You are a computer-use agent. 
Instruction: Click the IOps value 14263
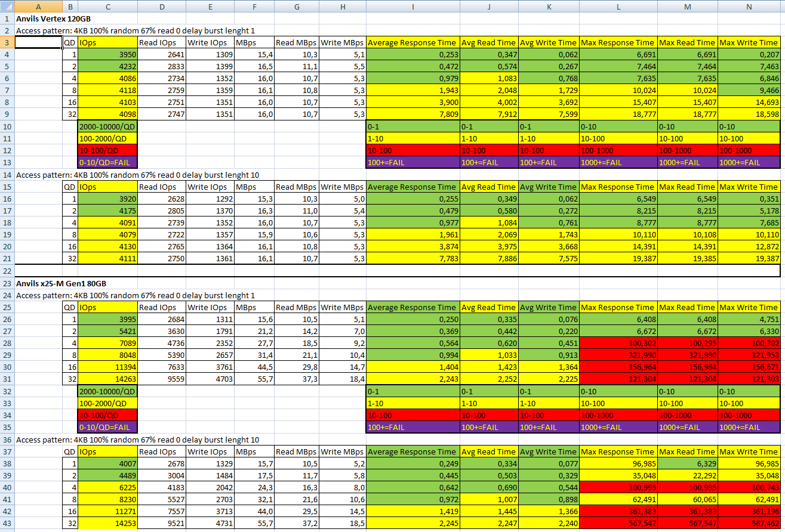(107, 379)
